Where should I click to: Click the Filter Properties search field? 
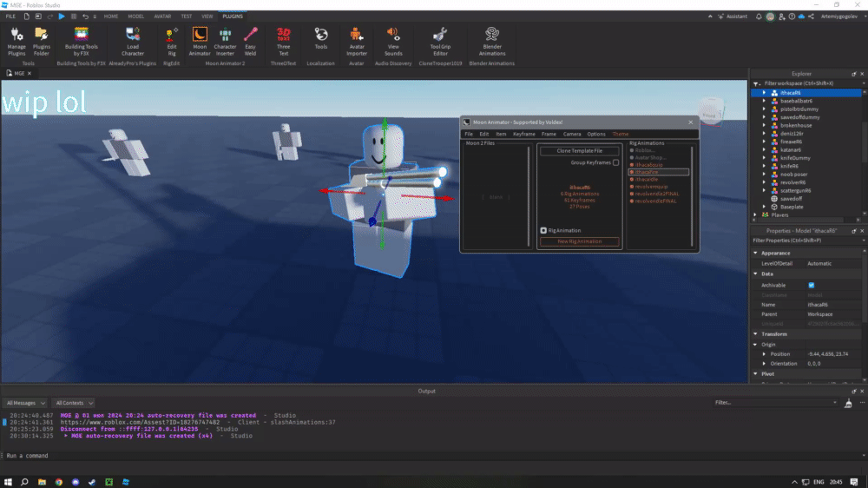[x=806, y=241]
